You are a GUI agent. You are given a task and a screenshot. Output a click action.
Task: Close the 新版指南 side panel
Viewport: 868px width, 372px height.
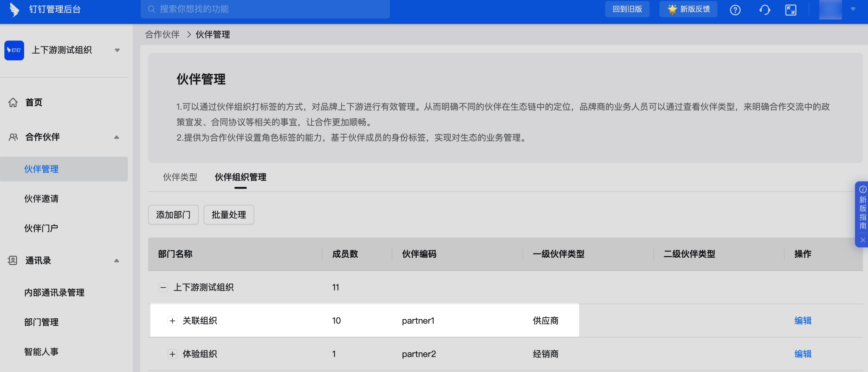[x=863, y=240]
